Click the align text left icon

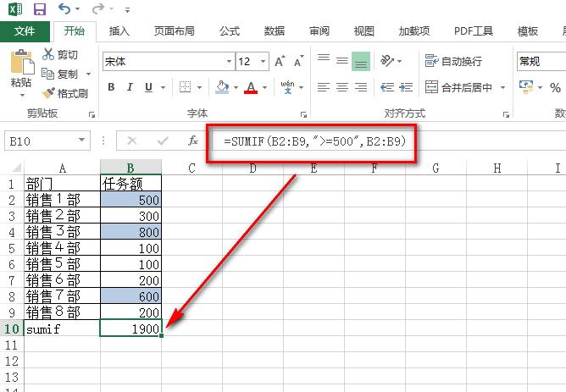pos(324,87)
